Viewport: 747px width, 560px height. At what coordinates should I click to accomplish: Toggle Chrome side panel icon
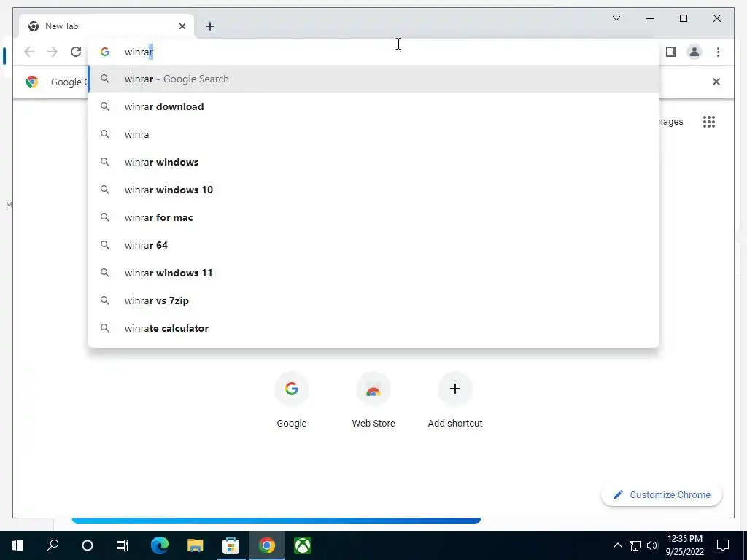click(x=671, y=52)
